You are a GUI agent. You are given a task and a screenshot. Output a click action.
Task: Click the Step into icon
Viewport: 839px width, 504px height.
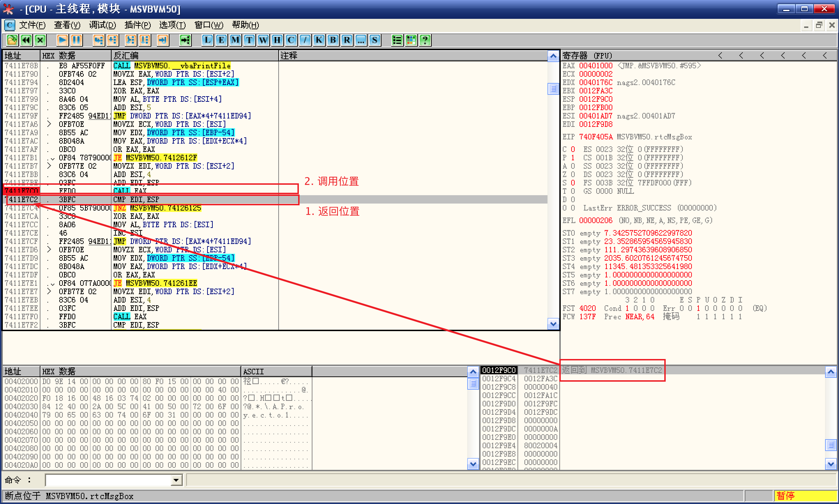click(99, 40)
